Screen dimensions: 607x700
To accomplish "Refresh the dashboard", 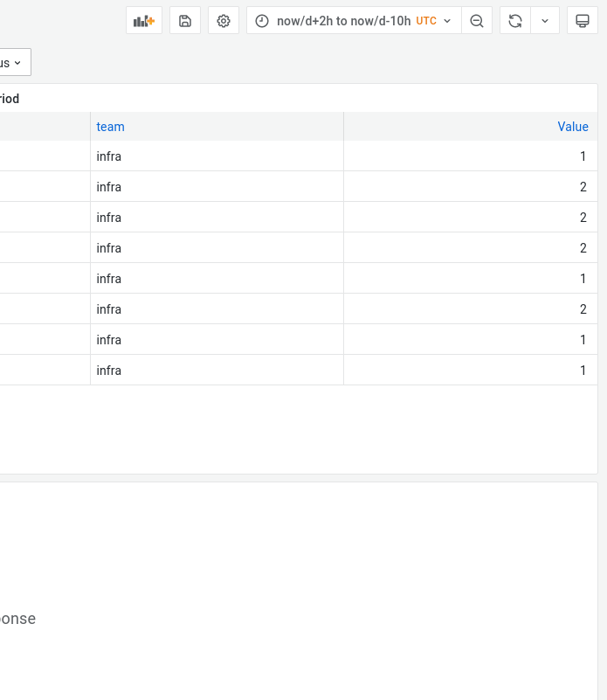I will [x=515, y=20].
